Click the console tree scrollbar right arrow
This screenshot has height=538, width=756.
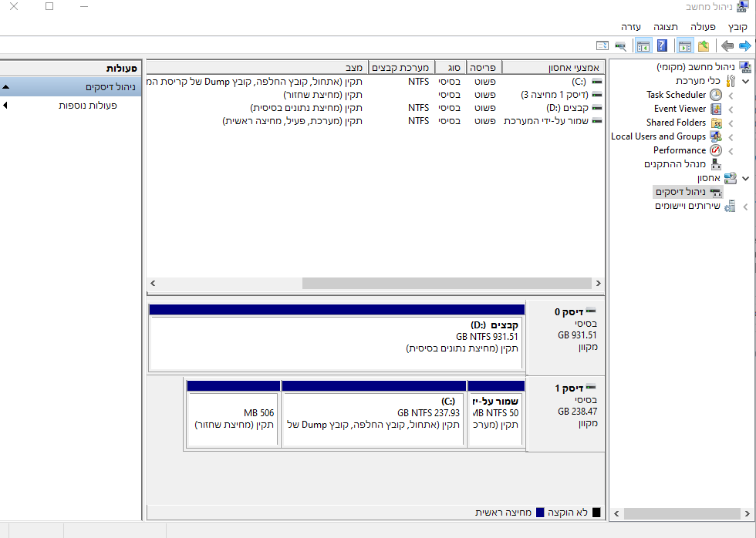click(x=748, y=513)
